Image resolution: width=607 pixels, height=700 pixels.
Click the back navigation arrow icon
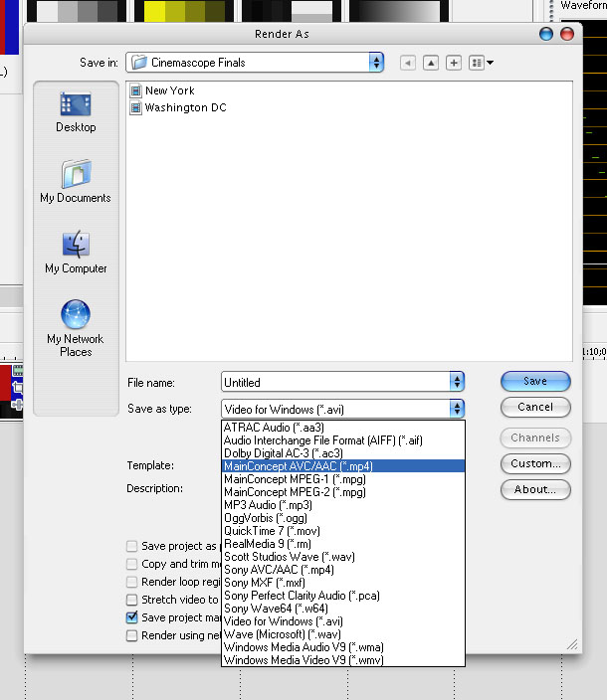click(x=408, y=63)
